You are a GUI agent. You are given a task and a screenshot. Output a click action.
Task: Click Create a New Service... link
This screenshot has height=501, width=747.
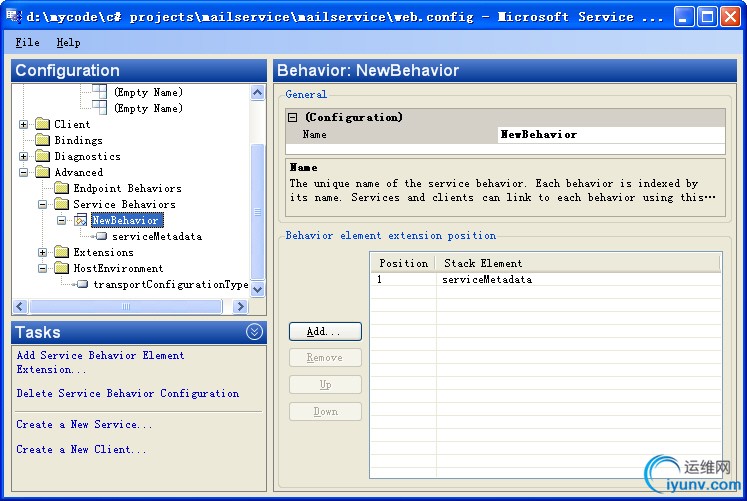[84, 424]
